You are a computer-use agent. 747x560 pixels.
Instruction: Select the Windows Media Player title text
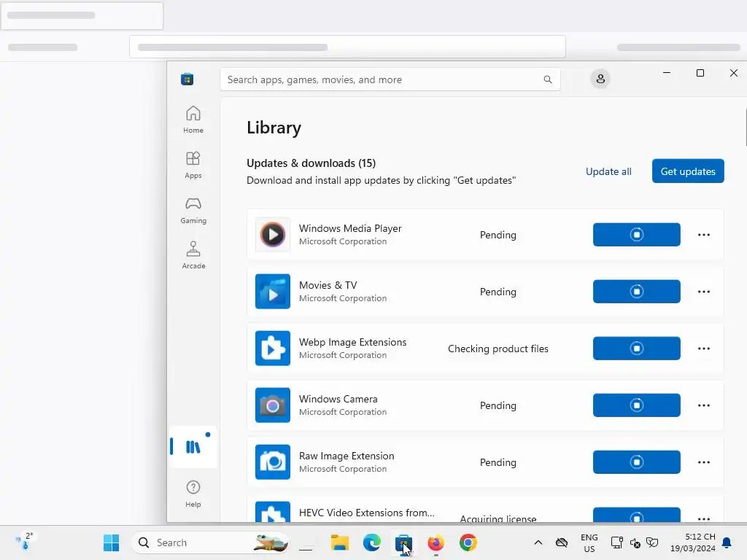[350, 228]
